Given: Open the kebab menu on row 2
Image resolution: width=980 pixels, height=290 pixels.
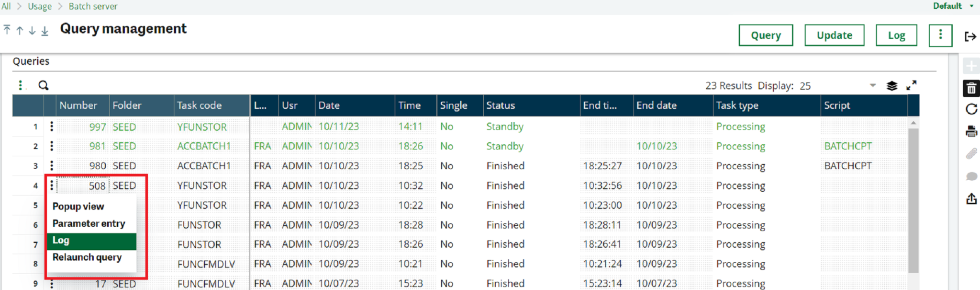Looking at the screenshot, I should pyautogui.click(x=51, y=146).
